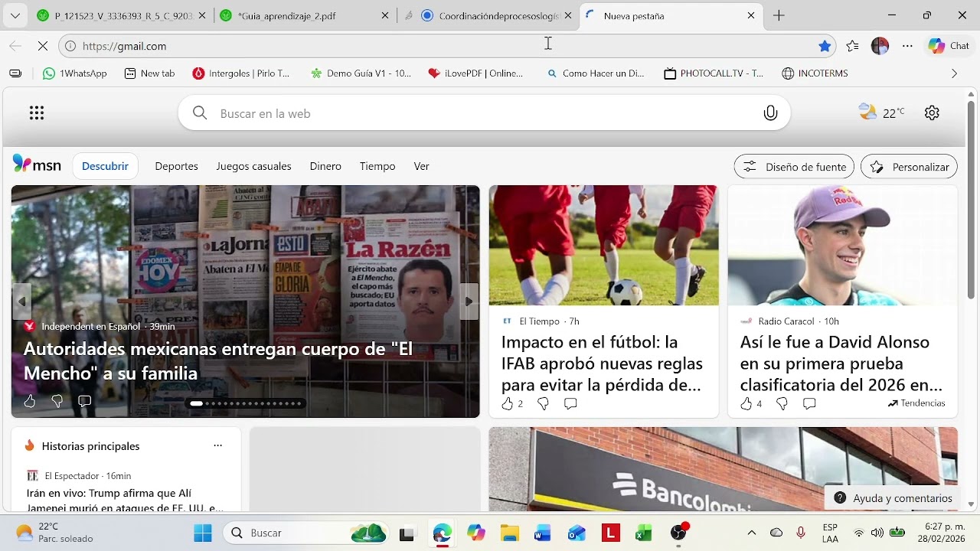Close the Nueva pestaña tab
980x551 pixels.
(751, 15)
